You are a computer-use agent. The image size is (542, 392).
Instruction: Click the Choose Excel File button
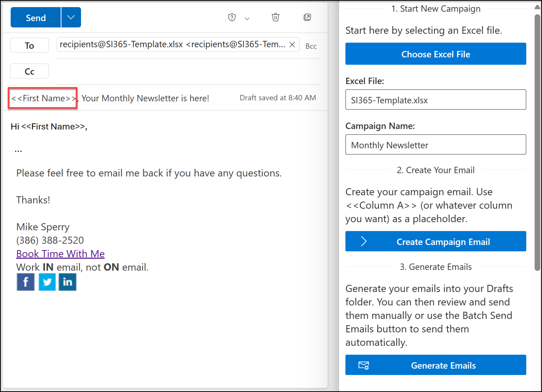[x=436, y=54]
